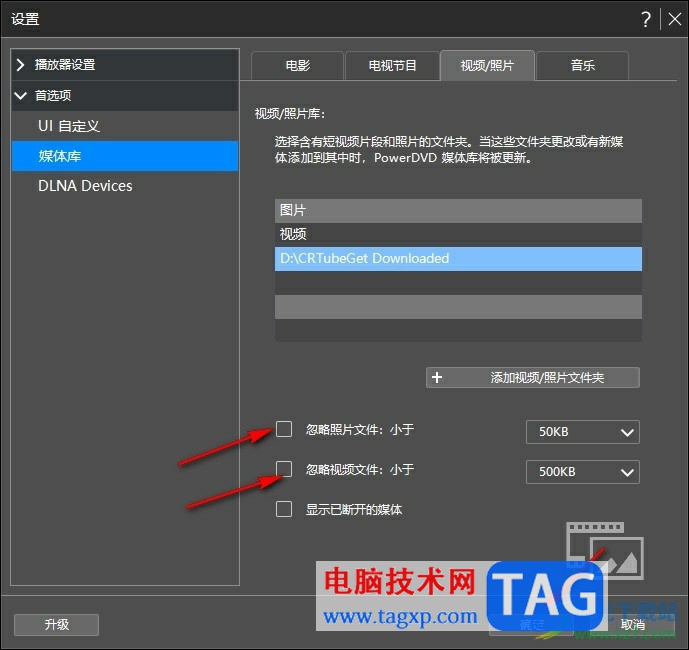Close the settings dialog with X

pos(674,19)
